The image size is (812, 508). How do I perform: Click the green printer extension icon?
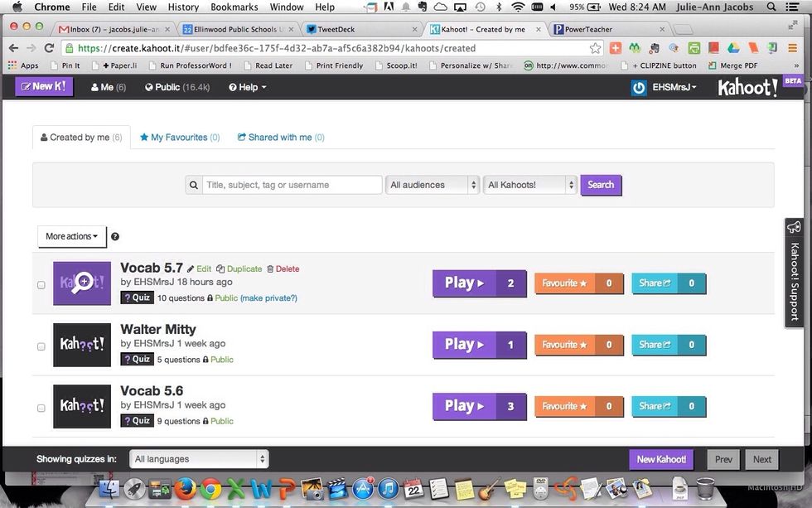point(694,48)
